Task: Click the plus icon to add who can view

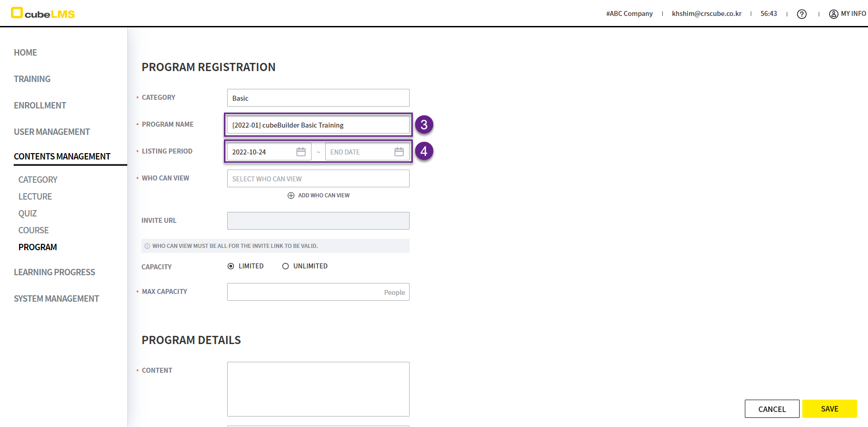Action: tap(291, 195)
